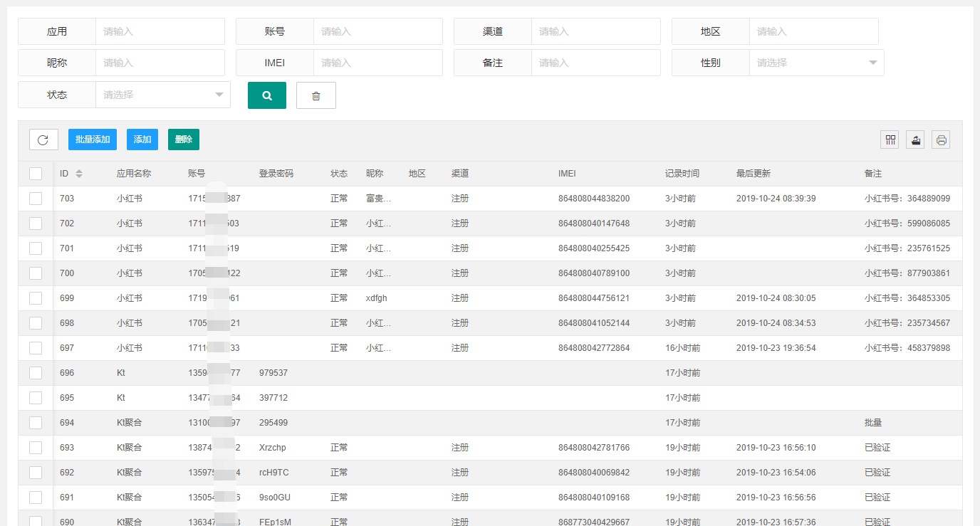Toggle the select-all header checkbox
This screenshot has width=980, height=526.
pyautogui.click(x=36, y=174)
